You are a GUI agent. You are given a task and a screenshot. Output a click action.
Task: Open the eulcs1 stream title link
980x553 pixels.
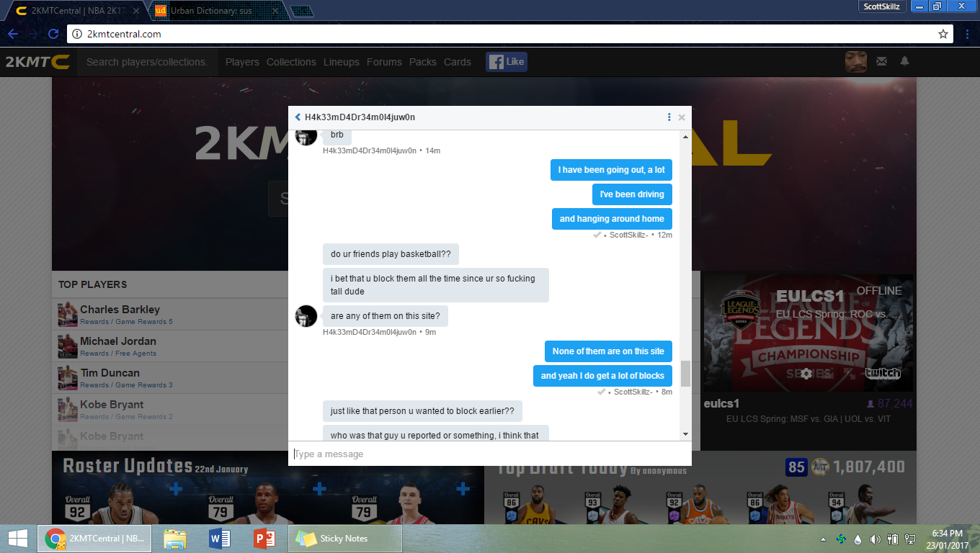(x=721, y=404)
